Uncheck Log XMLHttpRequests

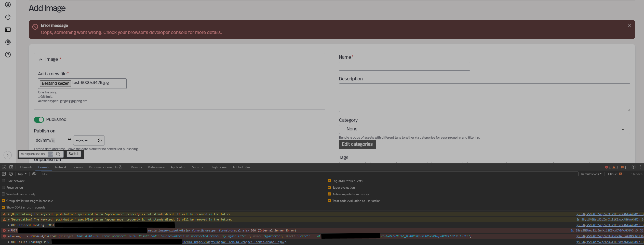coord(329,181)
